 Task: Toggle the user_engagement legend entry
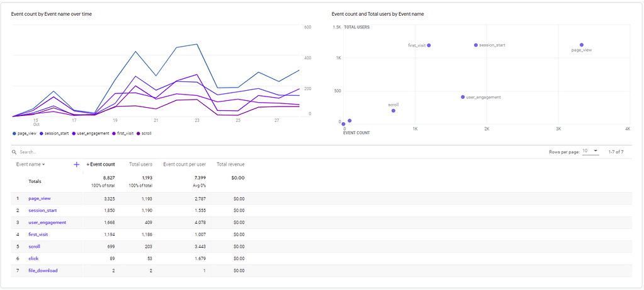91,133
